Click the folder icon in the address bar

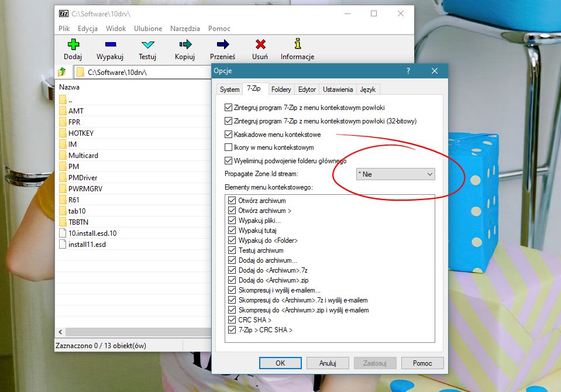click(x=81, y=72)
